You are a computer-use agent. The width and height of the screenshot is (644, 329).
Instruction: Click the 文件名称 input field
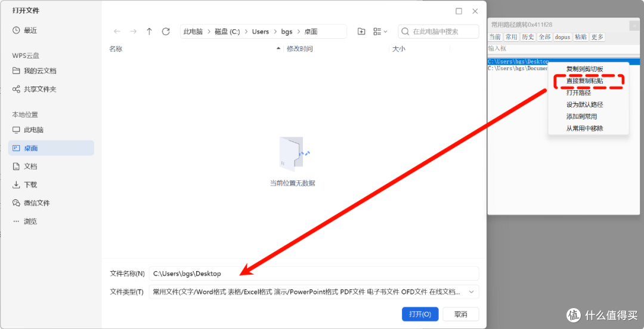[314, 273]
